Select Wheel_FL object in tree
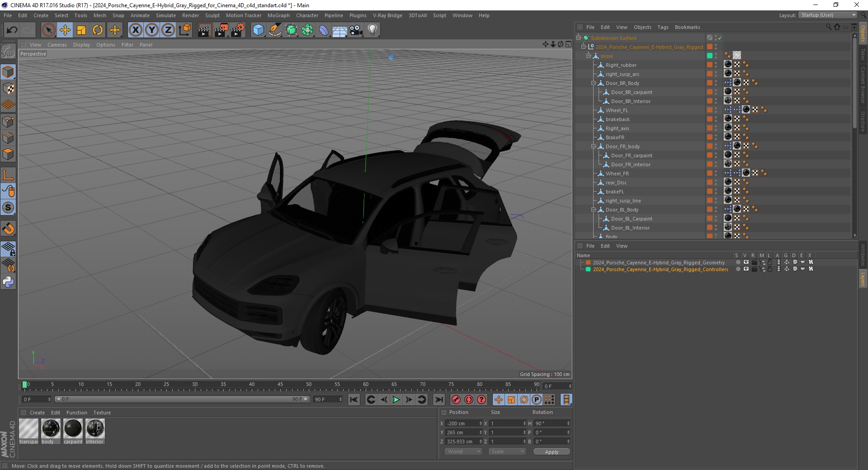The image size is (868, 470). point(617,110)
